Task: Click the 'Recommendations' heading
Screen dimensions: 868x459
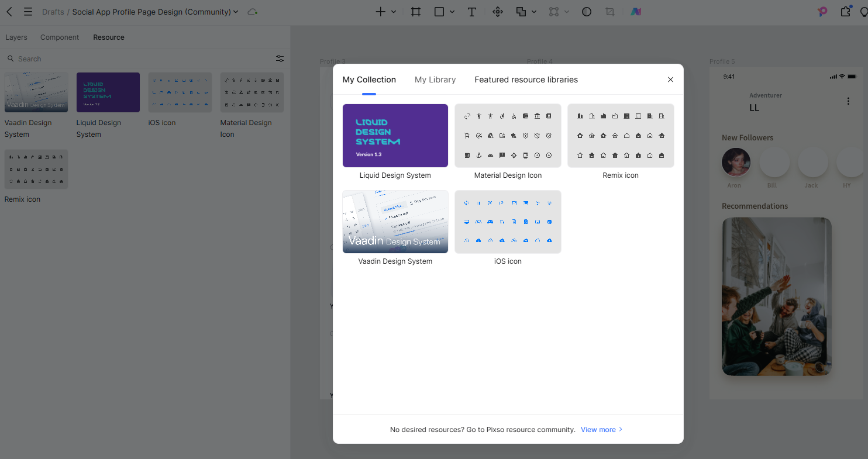Action: [x=755, y=206]
